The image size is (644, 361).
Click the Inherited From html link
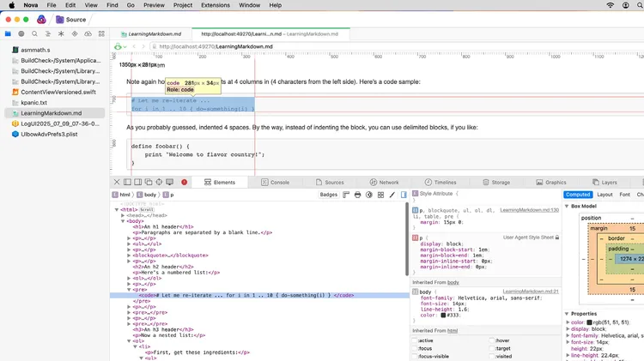pyautogui.click(x=453, y=331)
